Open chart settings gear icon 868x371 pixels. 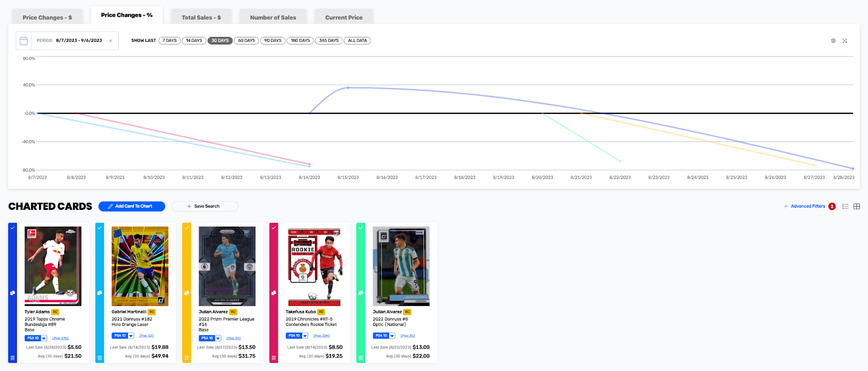833,41
